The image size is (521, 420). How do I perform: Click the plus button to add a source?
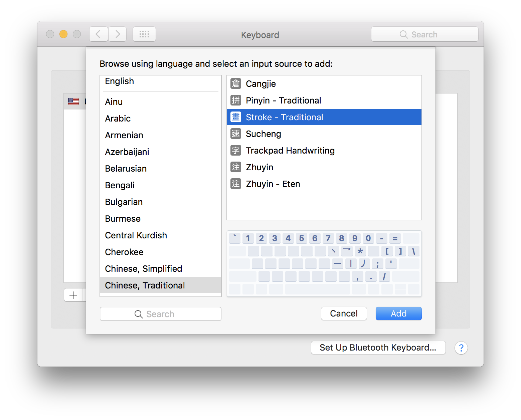point(73,295)
